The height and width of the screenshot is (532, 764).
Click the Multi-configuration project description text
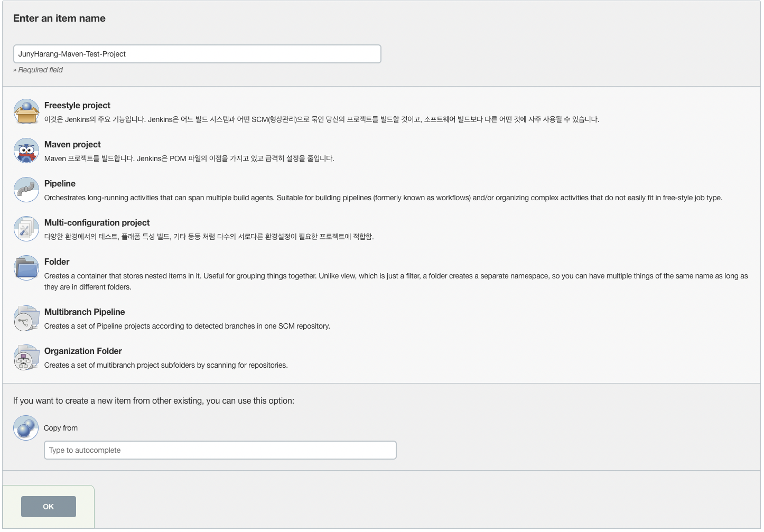point(209,237)
